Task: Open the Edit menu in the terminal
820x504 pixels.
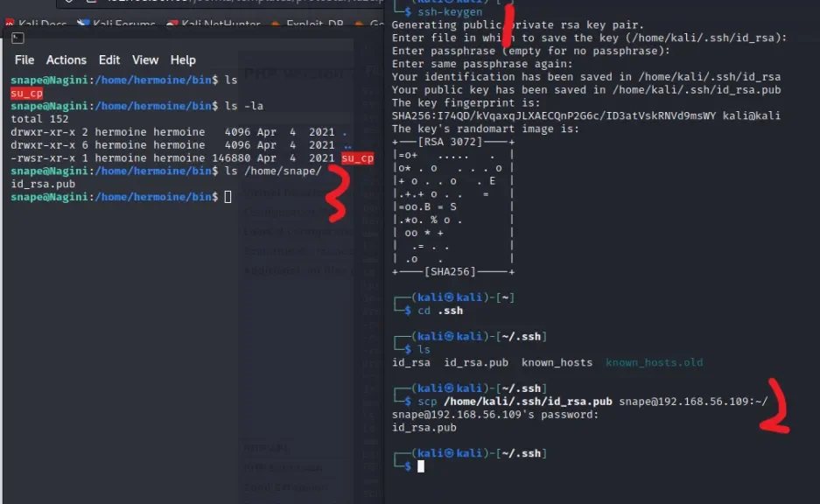Action: click(x=109, y=59)
